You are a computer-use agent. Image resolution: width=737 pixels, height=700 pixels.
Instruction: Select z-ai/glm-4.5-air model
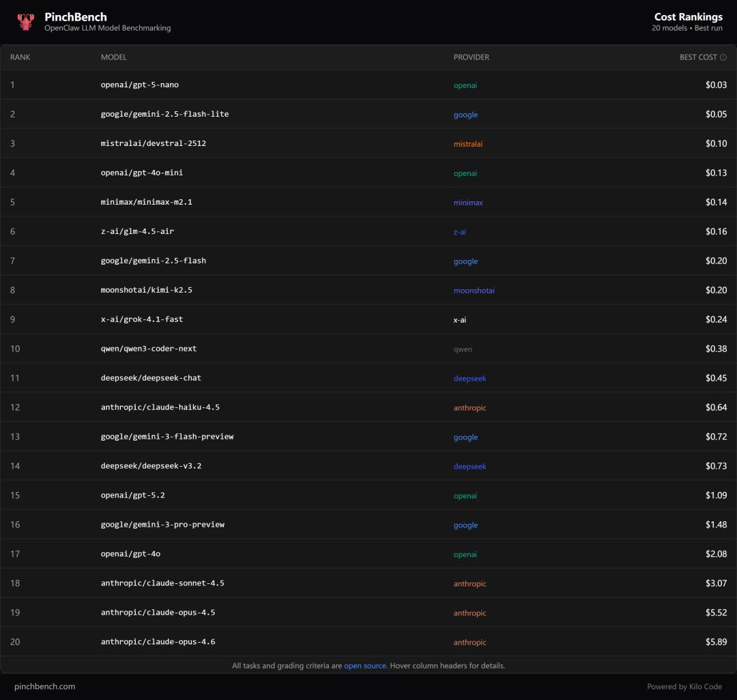tap(137, 231)
